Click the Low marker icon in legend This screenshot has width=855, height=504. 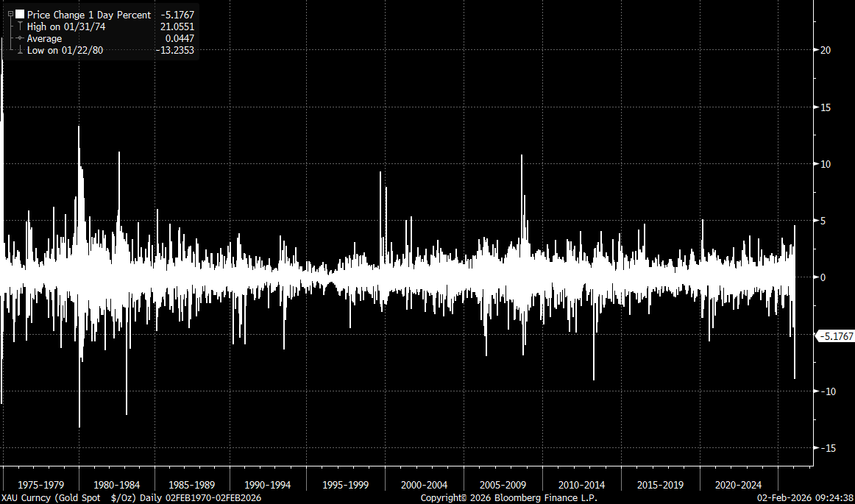click(20, 50)
